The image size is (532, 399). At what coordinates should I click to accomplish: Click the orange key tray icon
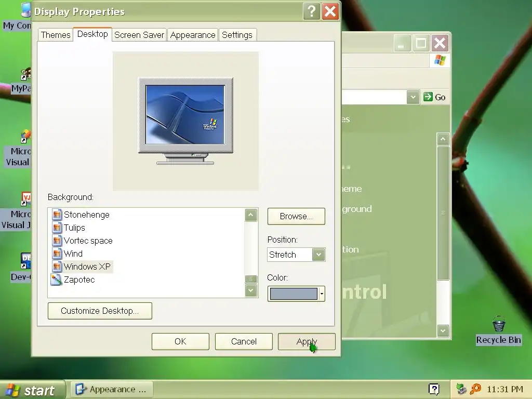476,389
